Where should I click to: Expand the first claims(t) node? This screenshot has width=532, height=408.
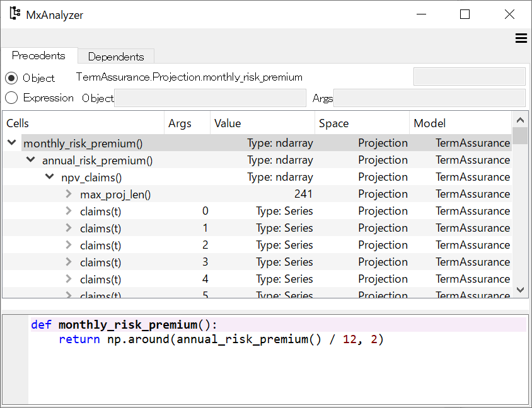(x=68, y=210)
